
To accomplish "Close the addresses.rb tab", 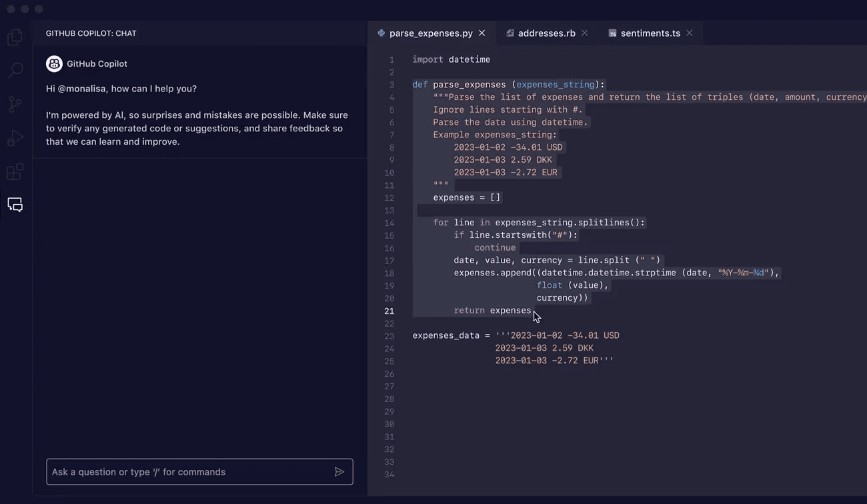I will coord(585,33).
